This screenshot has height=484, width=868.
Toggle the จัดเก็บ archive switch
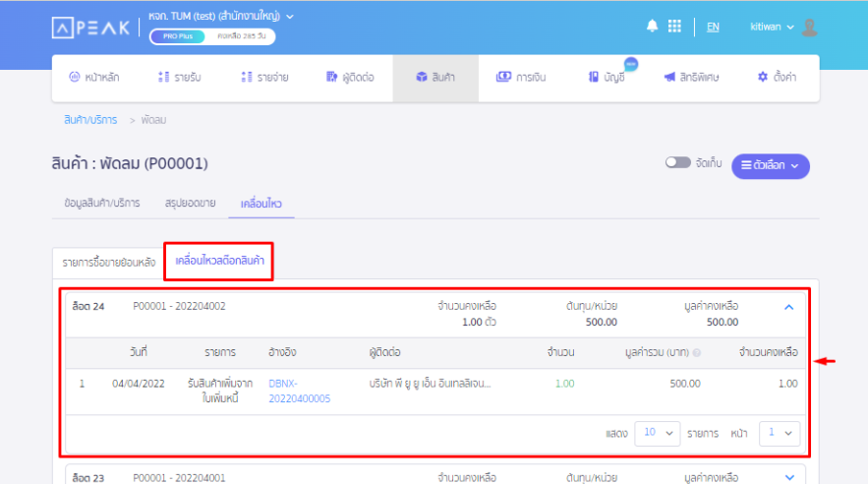coord(677,163)
